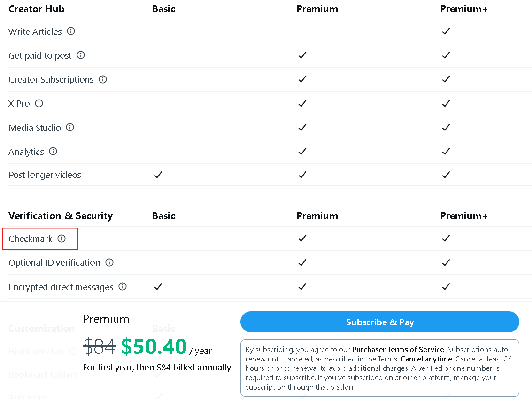Show Media Studio feature details

pyautogui.click(x=69, y=127)
